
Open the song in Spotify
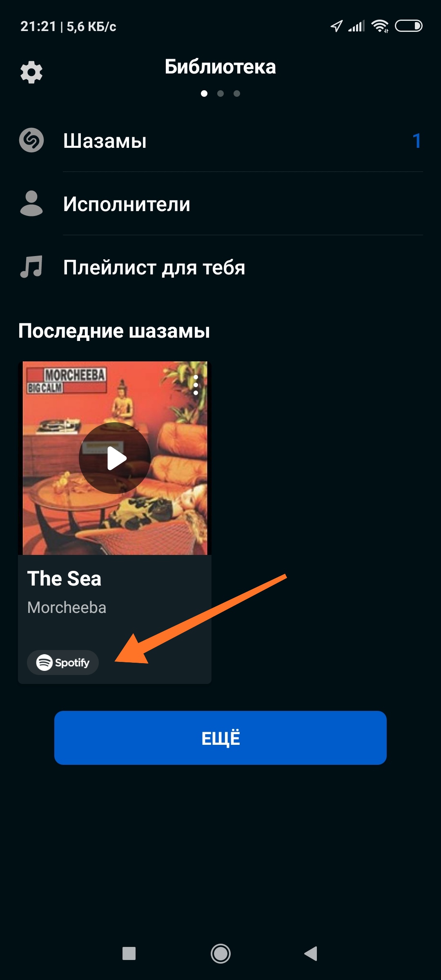pos(63,662)
